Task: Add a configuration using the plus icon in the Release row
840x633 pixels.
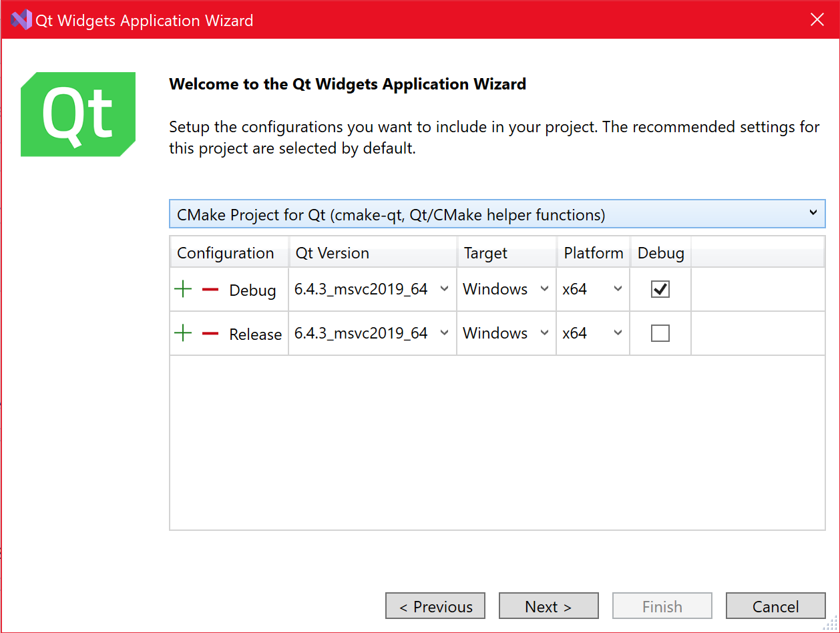Action: point(183,333)
